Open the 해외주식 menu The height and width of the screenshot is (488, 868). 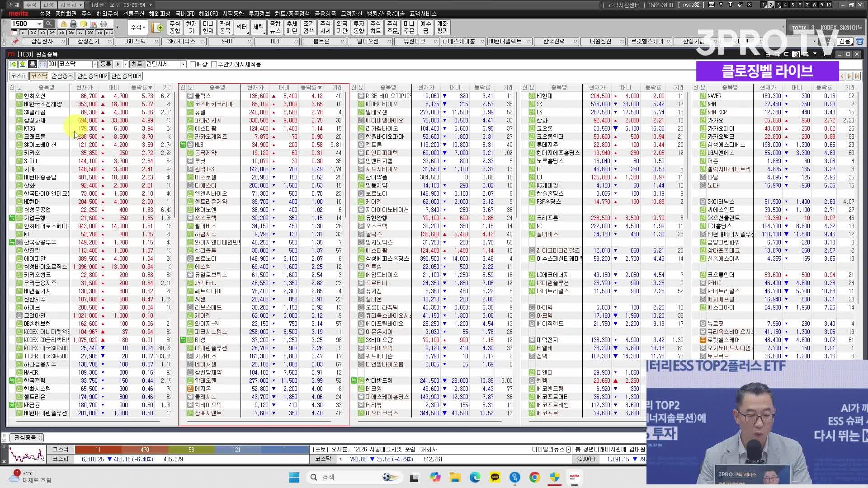click(107, 14)
